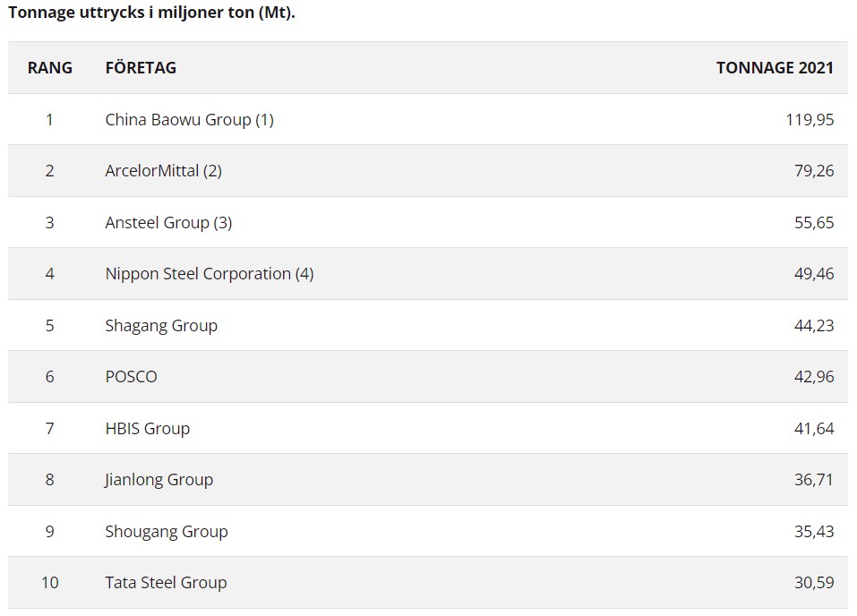Select HBIS Group in the list
The image size is (857, 616).
[148, 428]
